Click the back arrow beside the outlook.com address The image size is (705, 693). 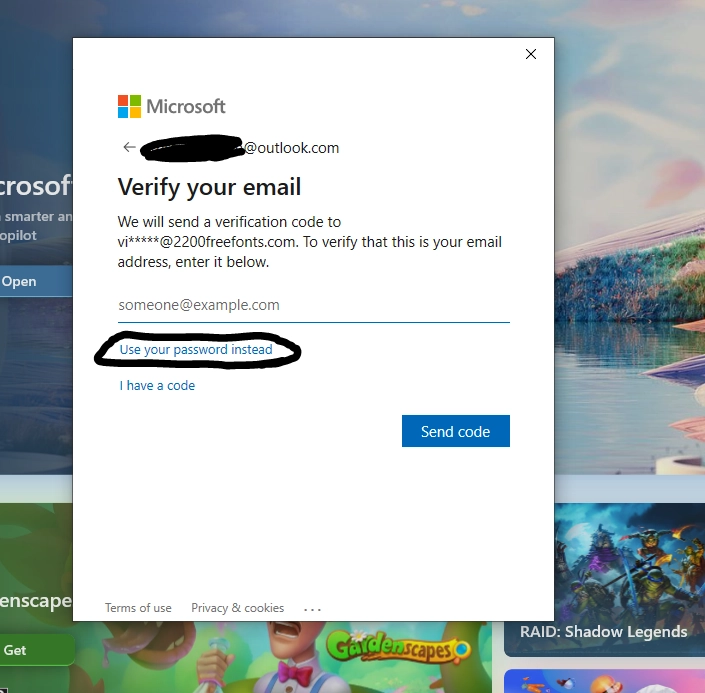tap(129, 147)
